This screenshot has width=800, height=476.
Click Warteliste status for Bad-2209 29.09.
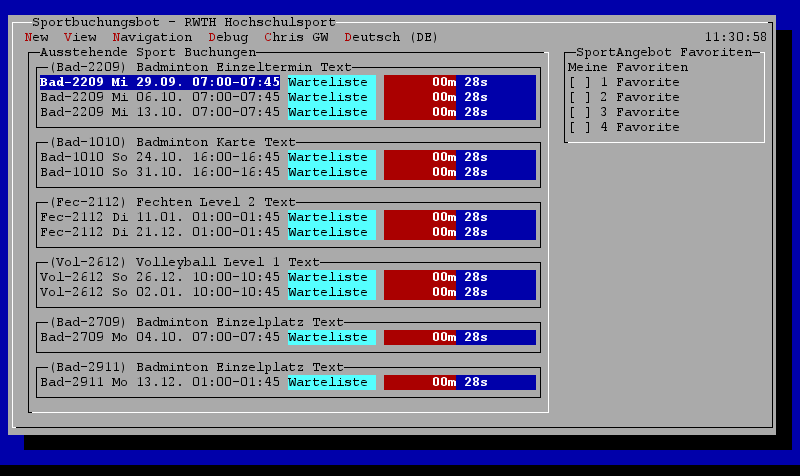332,82
